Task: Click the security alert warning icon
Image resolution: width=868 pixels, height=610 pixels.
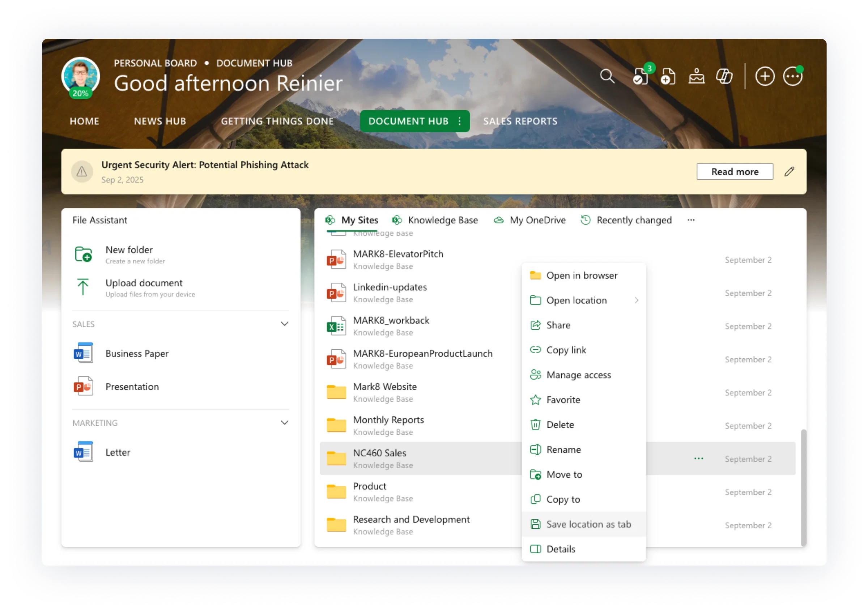Action: [x=82, y=172]
